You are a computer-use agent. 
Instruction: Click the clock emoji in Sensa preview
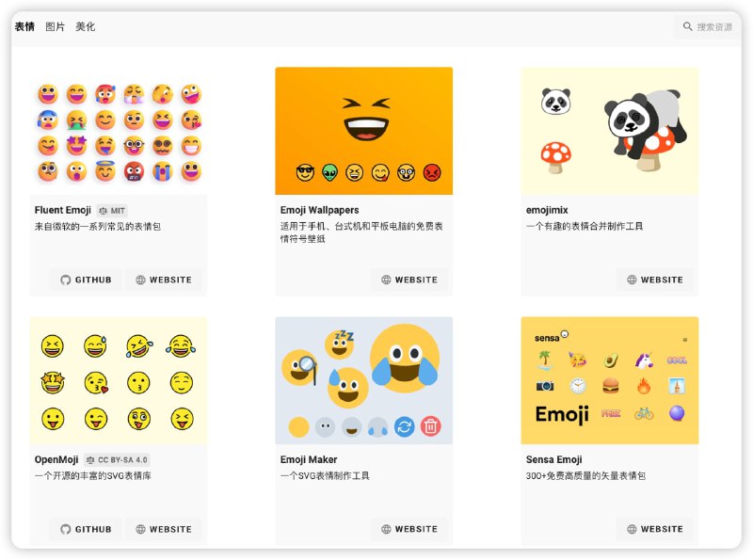click(x=578, y=386)
